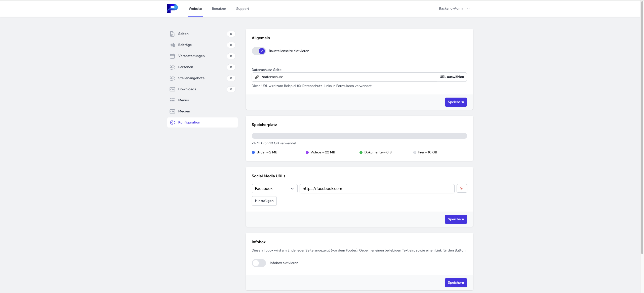644x293 pixels.
Task: Click the Speicherplatz usage progress bar
Action: click(359, 136)
